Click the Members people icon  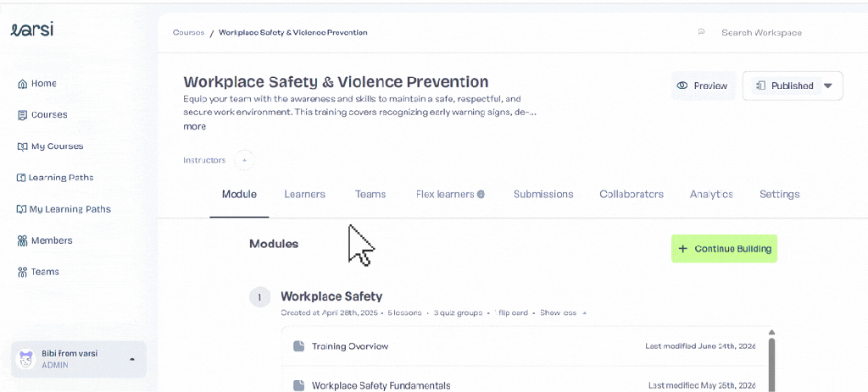22,240
